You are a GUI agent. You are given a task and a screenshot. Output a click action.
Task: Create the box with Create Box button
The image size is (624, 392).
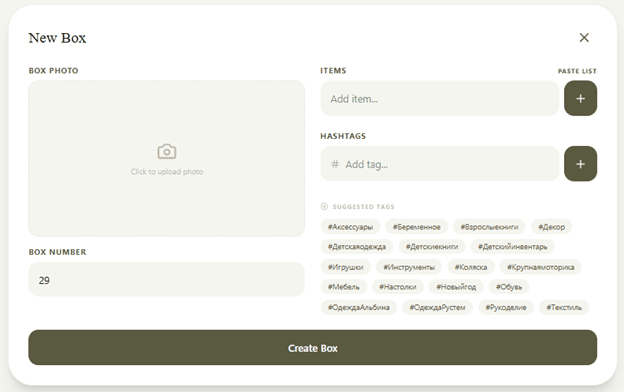[x=312, y=347]
